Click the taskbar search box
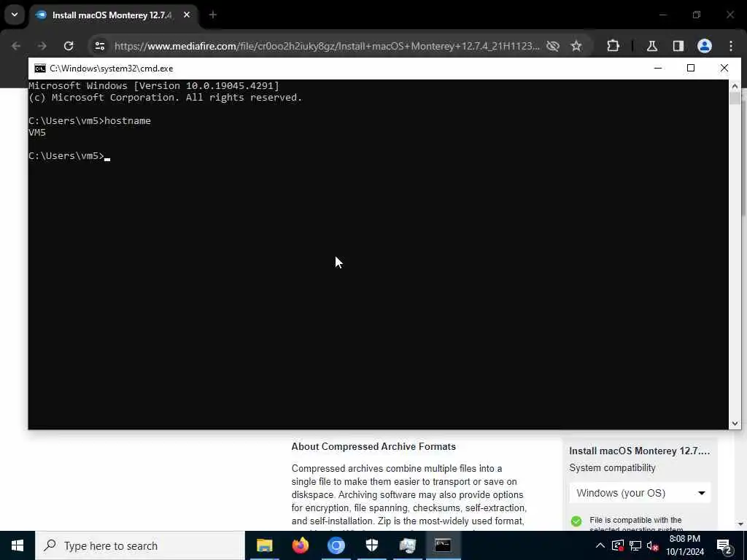 (140, 545)
